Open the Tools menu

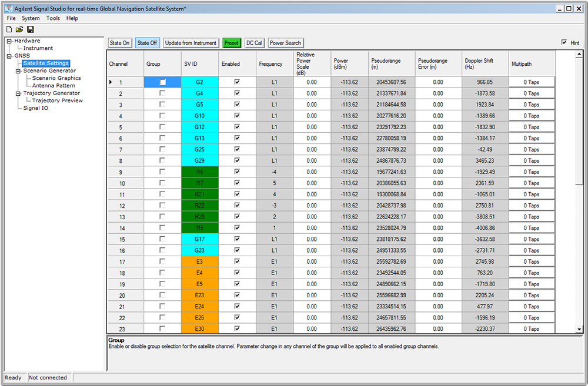(53, 18)
